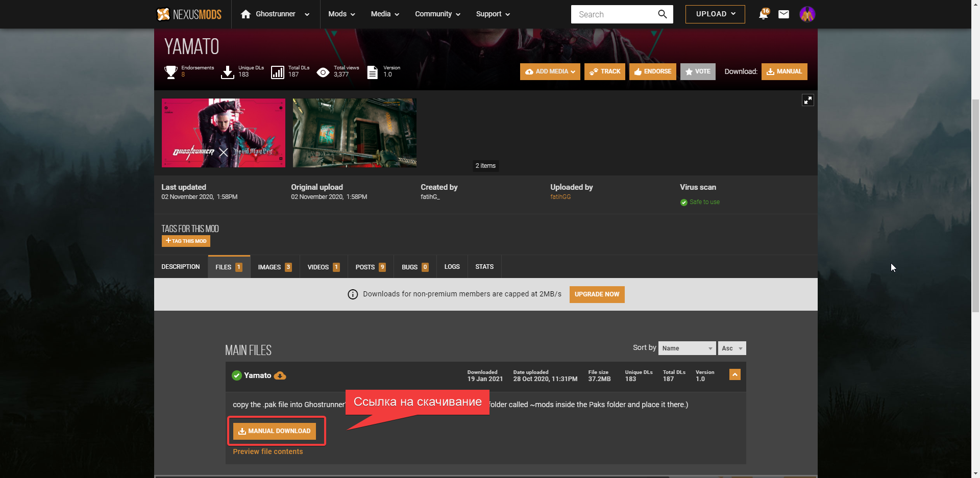Click the 37.2MB file size value

(599, 379)
